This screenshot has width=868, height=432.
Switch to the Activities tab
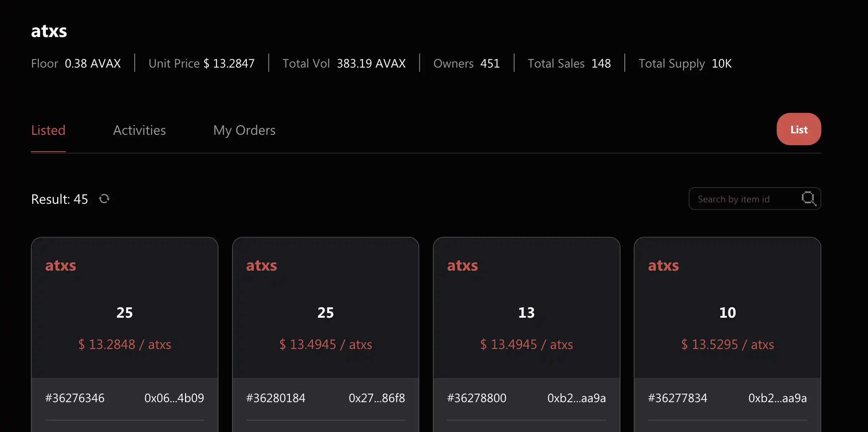[139, 130]
